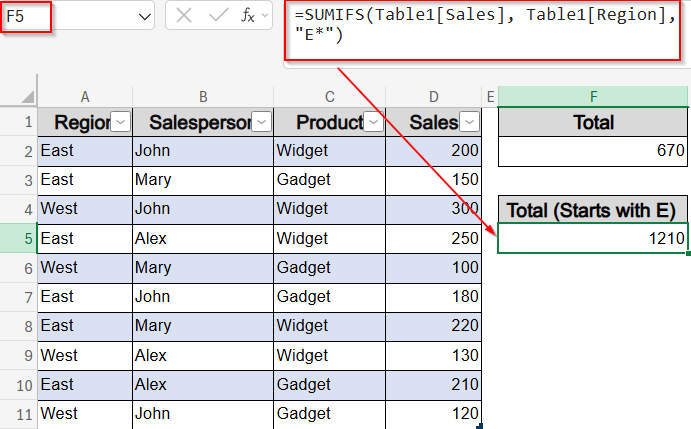
Task: Select row 8 header
Action: (19, 326)
